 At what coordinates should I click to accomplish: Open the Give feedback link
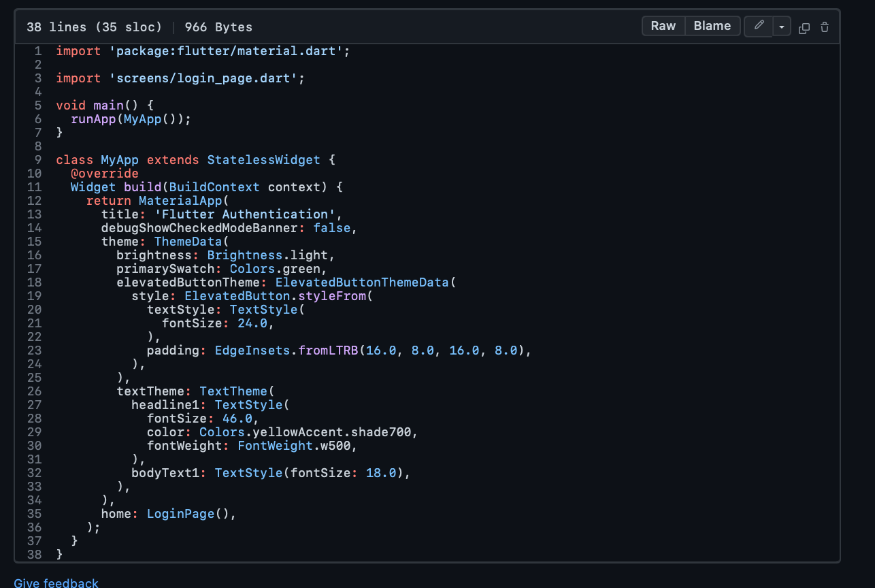56,583
